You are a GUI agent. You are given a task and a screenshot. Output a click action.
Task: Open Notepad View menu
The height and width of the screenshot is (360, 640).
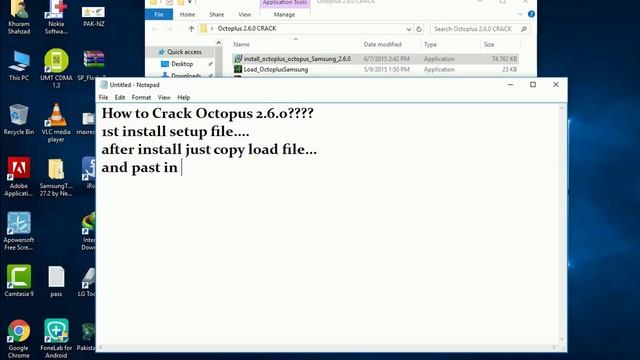click(x=164, y=98)
